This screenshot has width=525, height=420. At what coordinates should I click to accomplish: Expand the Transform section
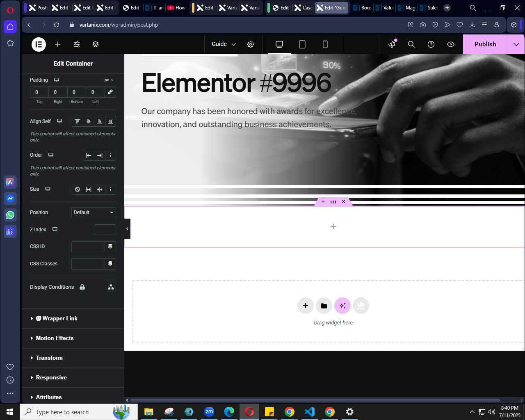pos(73,358)
